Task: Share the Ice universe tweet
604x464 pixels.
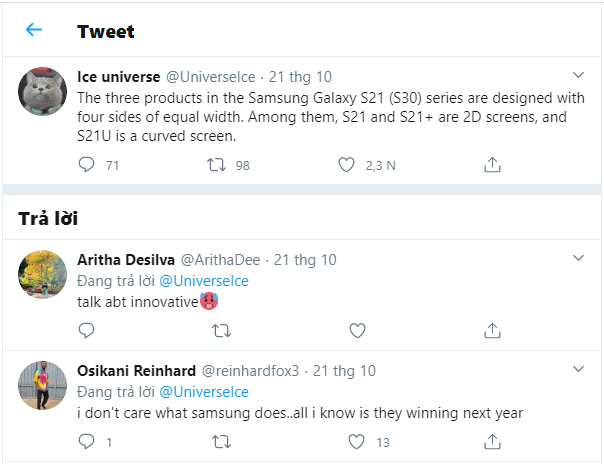Action: tap(492, 165)
